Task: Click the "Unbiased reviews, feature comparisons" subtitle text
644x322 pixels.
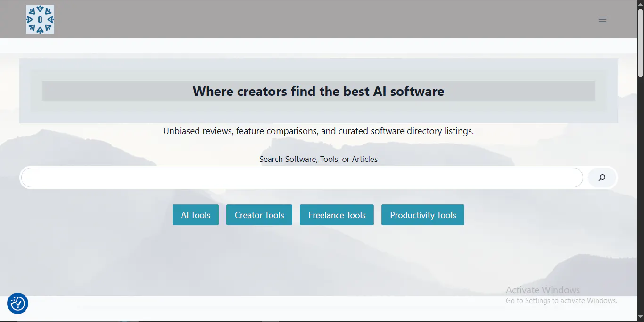Action: [319, 131]
